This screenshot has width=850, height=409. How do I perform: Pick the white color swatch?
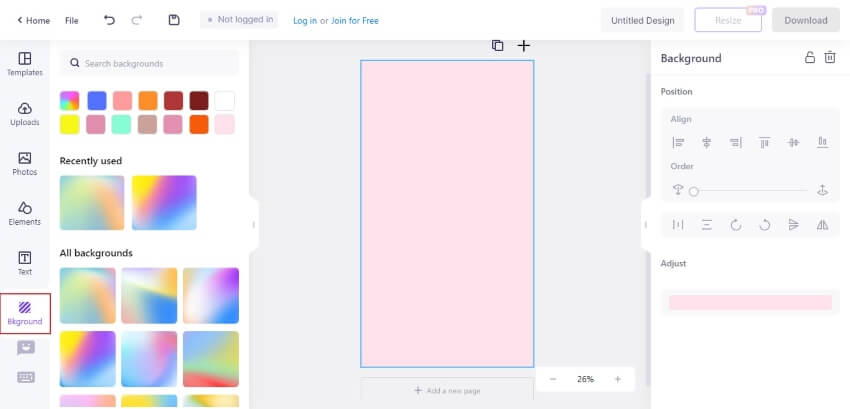tap(224, 100)
